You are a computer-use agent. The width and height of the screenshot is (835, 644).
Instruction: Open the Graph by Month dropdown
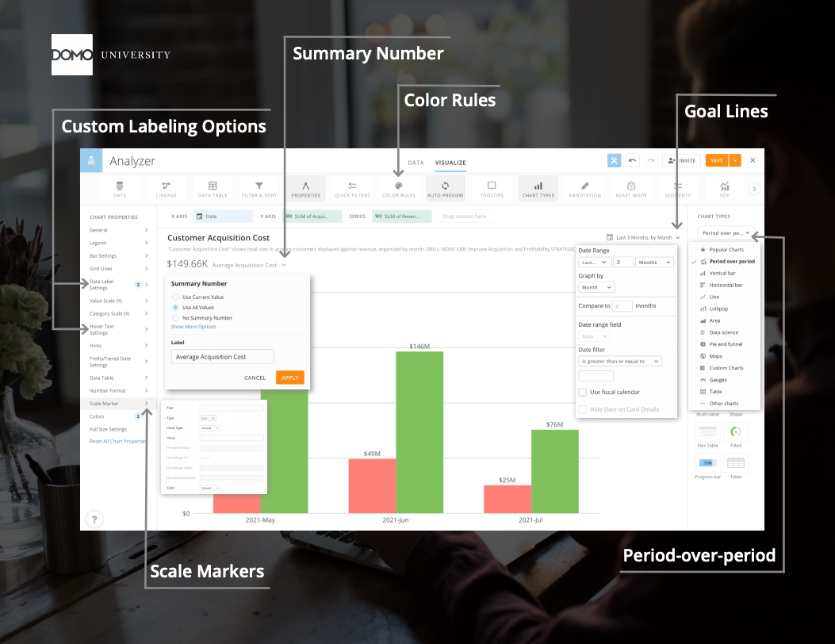[x=596, y=287]
